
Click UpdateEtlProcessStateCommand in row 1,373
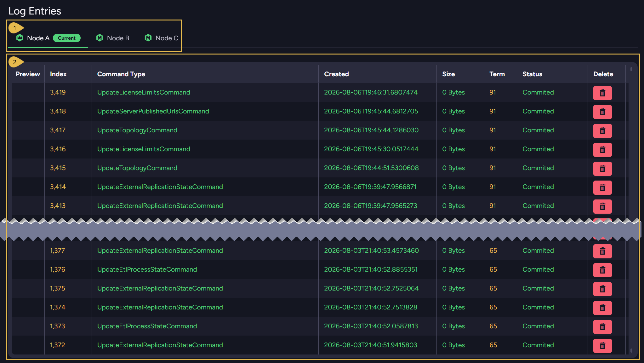pos(147,326)
